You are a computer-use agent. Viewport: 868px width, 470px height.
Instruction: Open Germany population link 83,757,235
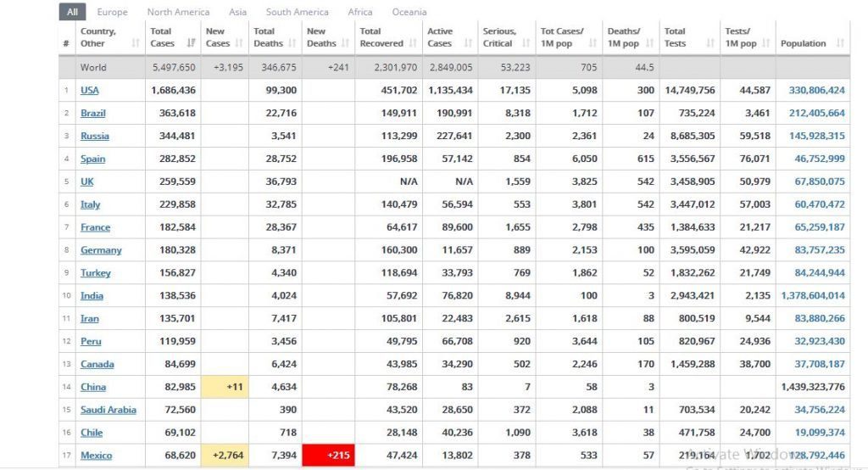820,250
